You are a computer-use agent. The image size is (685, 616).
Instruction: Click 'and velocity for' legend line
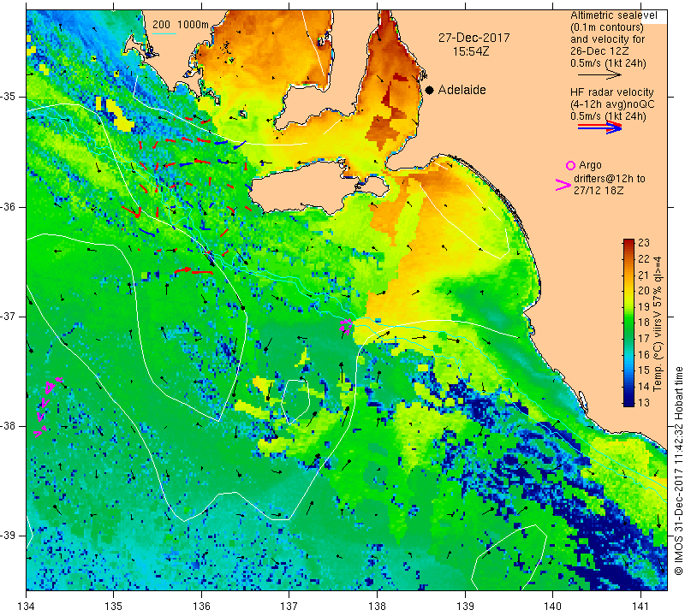click(x=608, y=38)
